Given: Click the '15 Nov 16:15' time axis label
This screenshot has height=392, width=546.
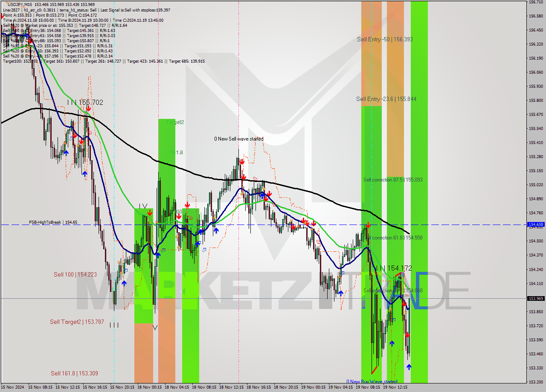Looking at the screenshot, I should (95, 388).
